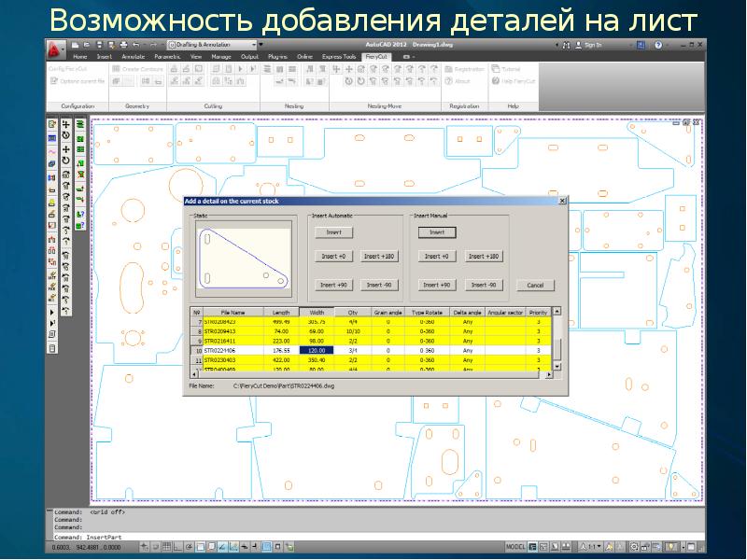
Task: Click the Cancel button in the dialog
Action: coord(535,285)
